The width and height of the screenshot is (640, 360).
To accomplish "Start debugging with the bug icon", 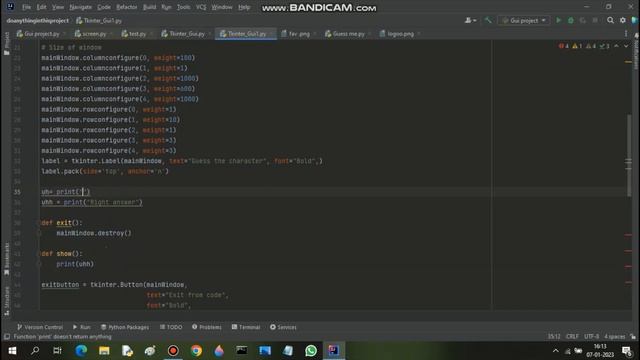I will [x=571, y=20].
